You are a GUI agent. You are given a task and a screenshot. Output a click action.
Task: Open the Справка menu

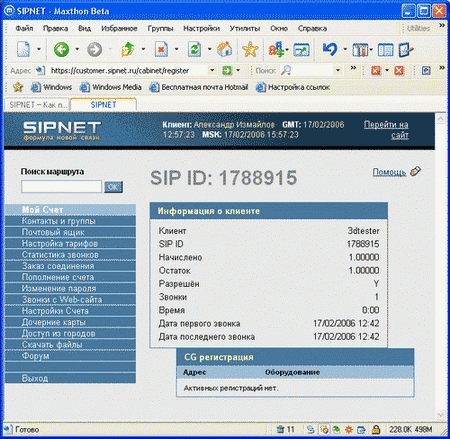coord(312,28)
